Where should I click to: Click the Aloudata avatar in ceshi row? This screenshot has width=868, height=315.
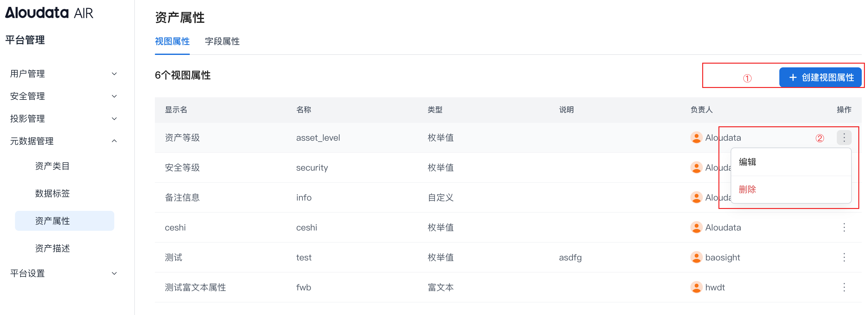click(x=696, y=227)
